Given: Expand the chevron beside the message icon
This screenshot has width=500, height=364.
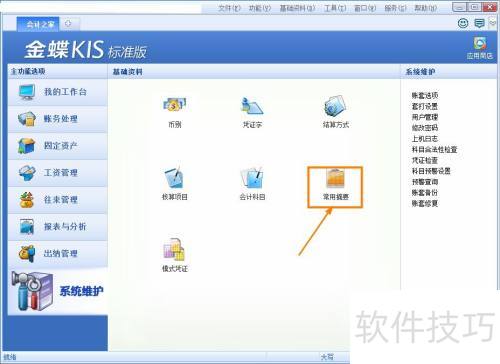Looking at the screenshot, I should click(x=492, y=22).
